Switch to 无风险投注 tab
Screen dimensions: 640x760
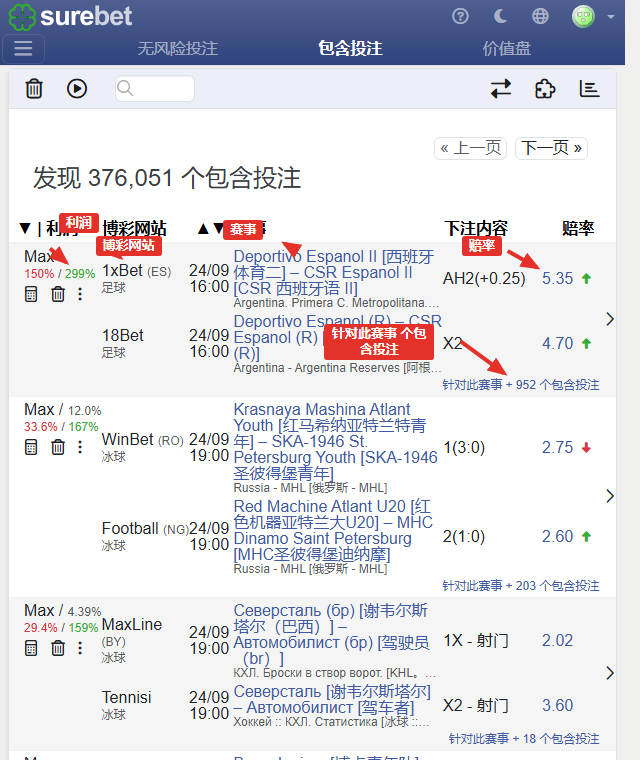[x=177, y=48]
